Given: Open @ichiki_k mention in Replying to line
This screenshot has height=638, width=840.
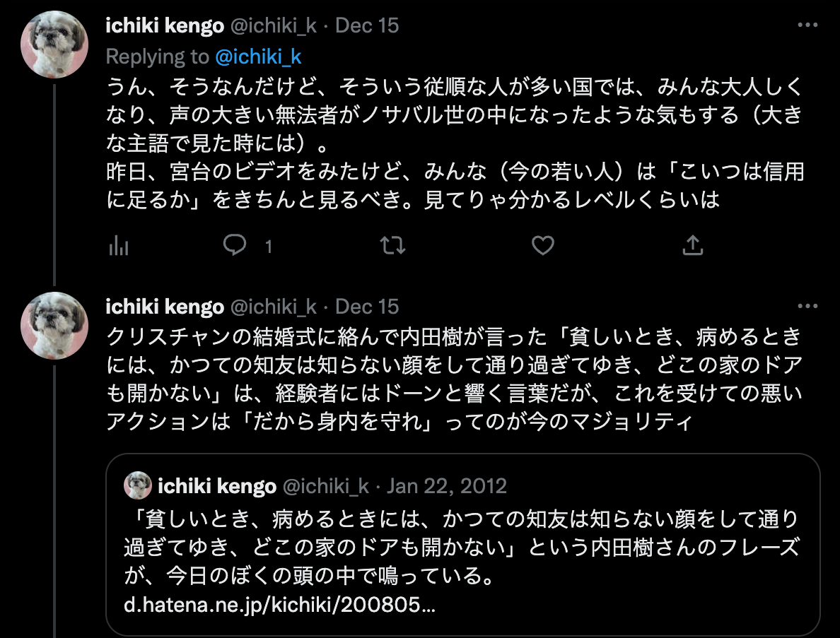Looking at the screenshot, I should tap(258, 57).
